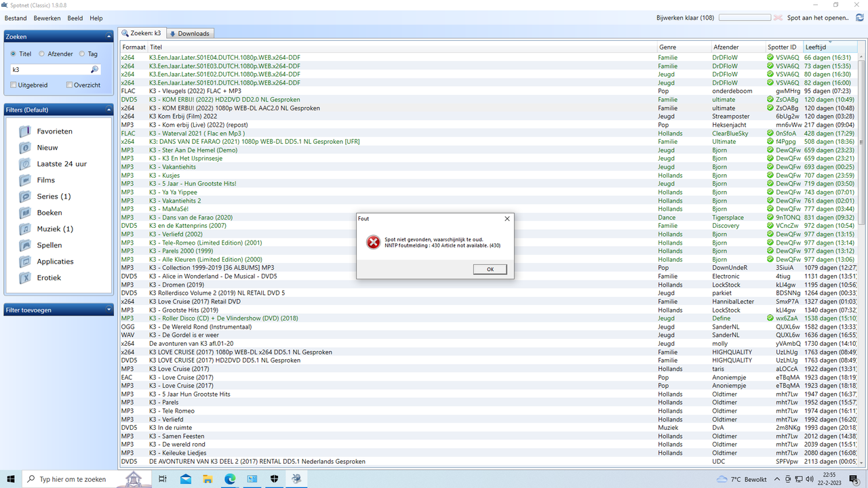
Task: Sort by Afzender column header
Action: [x=738, y=47]
